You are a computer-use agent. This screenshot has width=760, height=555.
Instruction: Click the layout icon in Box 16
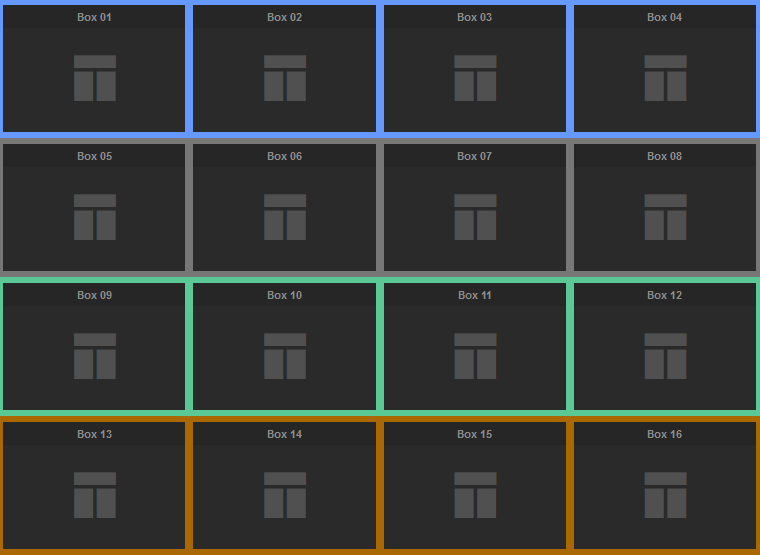pyautogui.click(x=665, y=495)
